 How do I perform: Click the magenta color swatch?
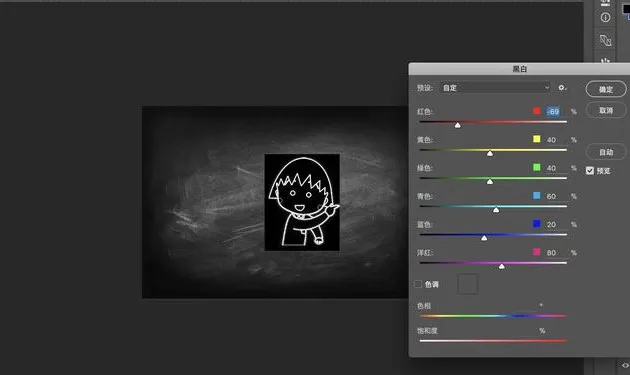tap(537, 252)
